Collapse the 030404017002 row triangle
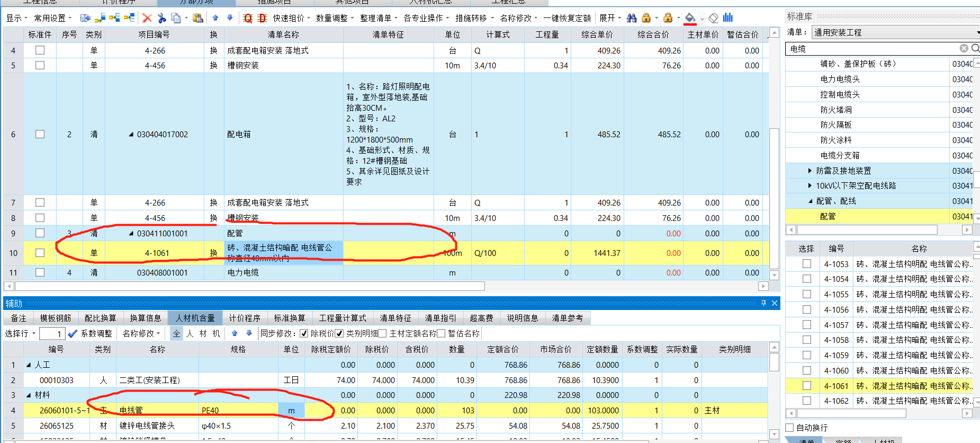Viewport: 980px width, 443px height. pyautogui.click(x=131, y=135)
